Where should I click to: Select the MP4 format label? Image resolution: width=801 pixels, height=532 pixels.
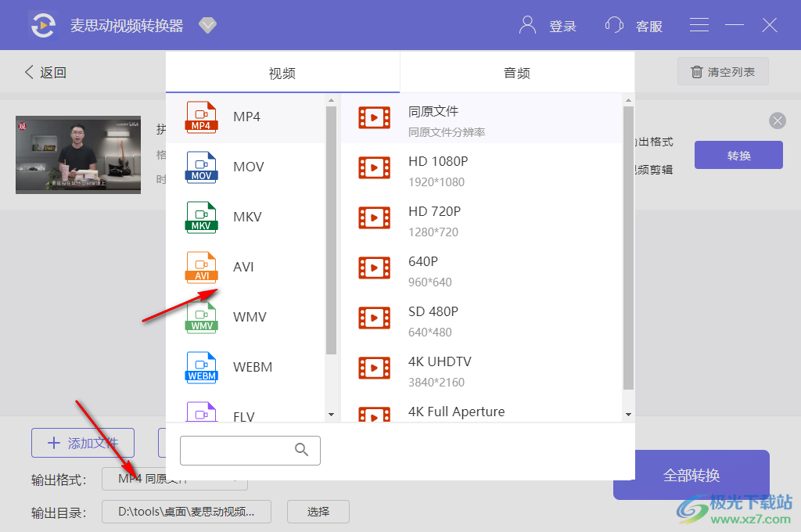pyautogui.click(x=246, y=117)
